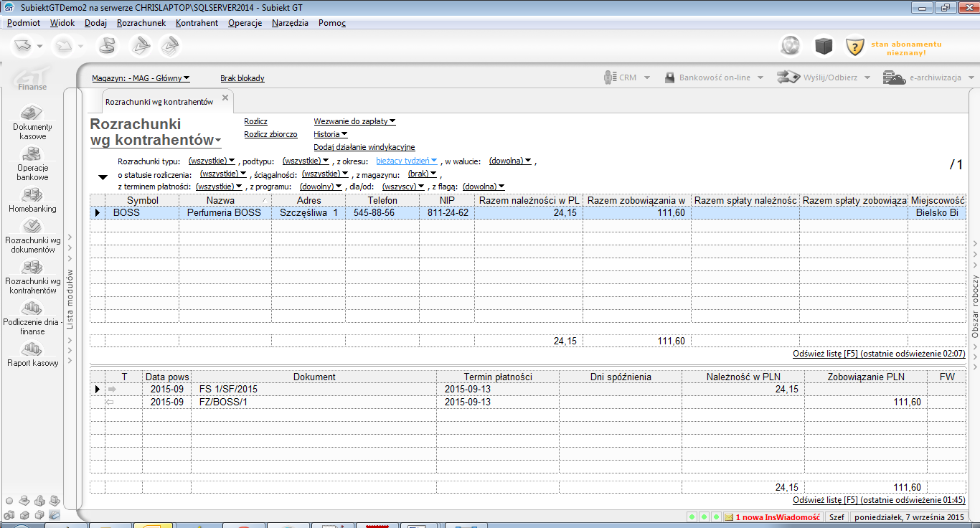Click the Obszar roboczy vertical panel label
980x528 pixels.
tap(975, 306)
